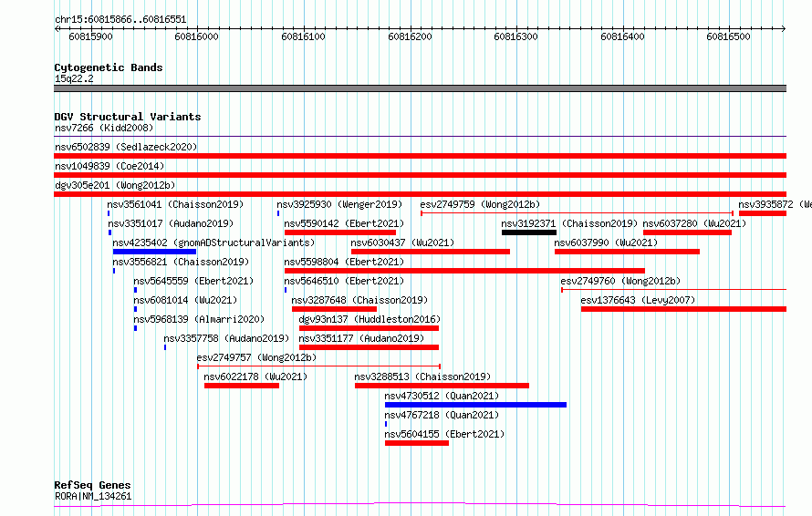Viewport: 812px width, 516px height.
Task: Select the red bar under nsv3288513
Action: tap(442, 386)
